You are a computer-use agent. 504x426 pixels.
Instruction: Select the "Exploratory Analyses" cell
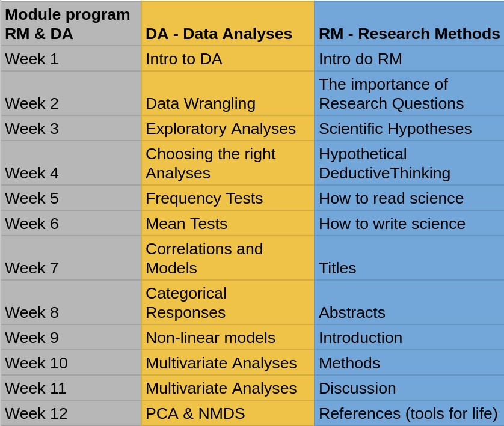point(227,129)
